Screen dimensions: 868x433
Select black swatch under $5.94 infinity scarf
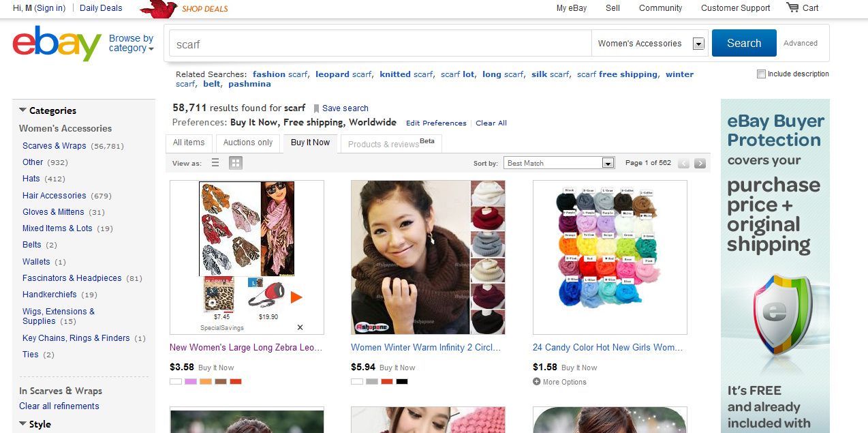pos(402,382)
